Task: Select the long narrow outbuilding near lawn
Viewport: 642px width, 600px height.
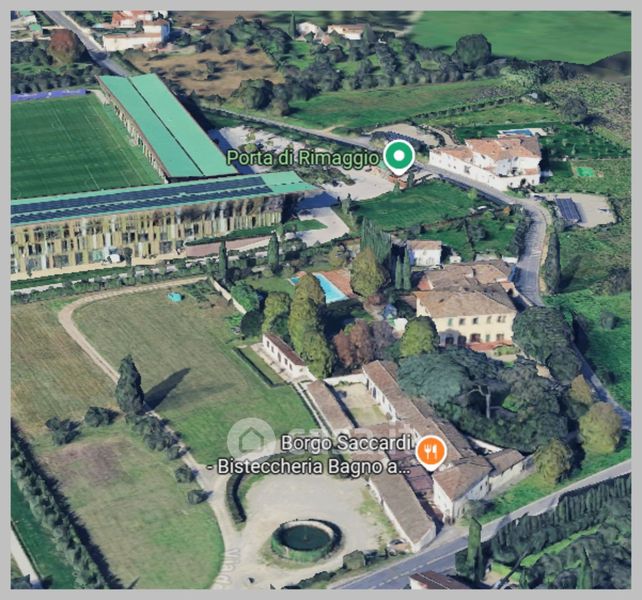Action: (285, 355)
